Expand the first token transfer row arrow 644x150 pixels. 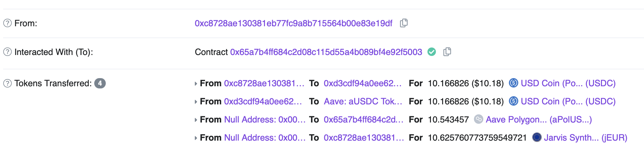[x=196, y=83]
